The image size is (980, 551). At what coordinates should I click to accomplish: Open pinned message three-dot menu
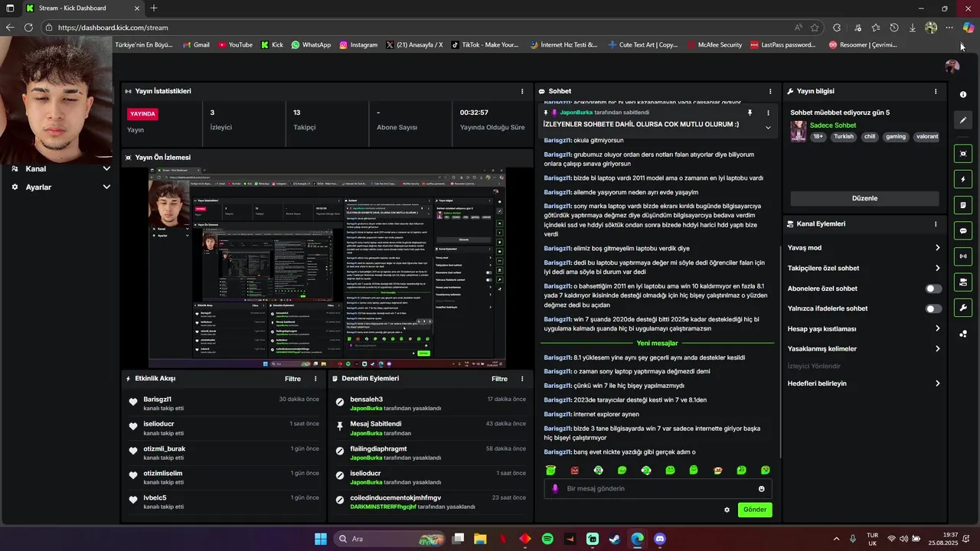[x=768, y=112]
